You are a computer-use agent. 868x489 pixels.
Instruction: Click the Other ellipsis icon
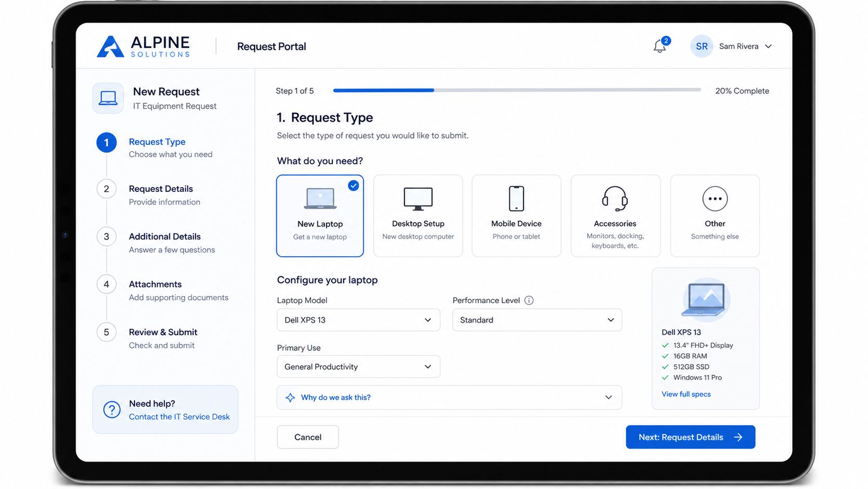click(715, 199)
